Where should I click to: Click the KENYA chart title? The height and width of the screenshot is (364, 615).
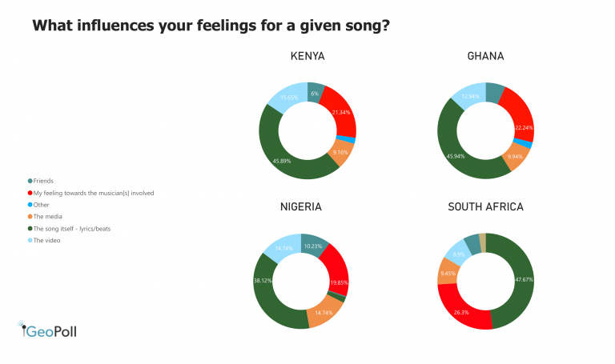[307, 56]
